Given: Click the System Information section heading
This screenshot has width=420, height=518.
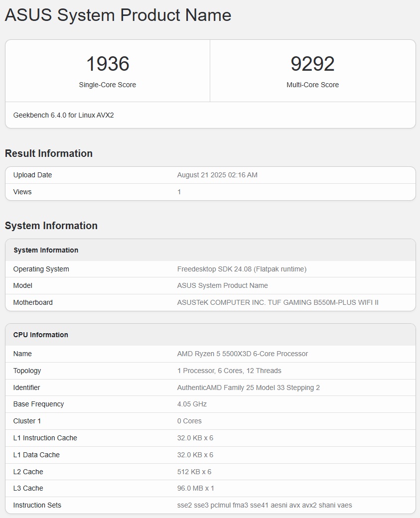Looking at the screenshot, I should tap(51, 226).
